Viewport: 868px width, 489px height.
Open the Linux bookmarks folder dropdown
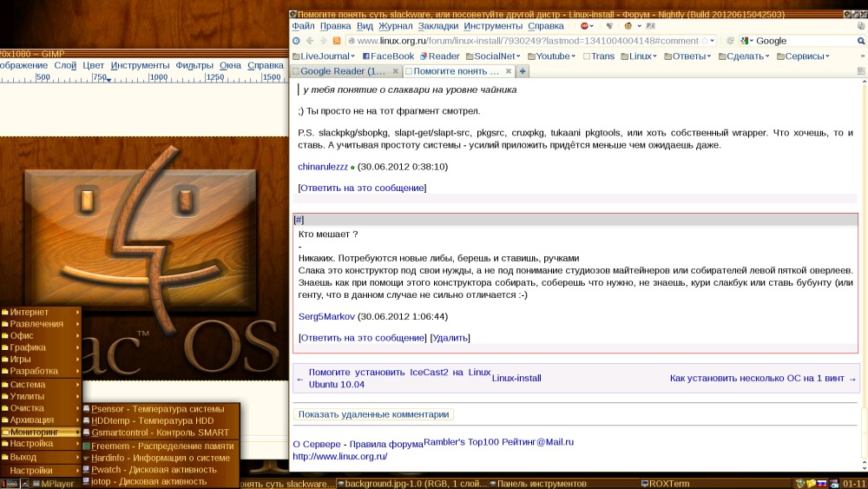point(639,56)
